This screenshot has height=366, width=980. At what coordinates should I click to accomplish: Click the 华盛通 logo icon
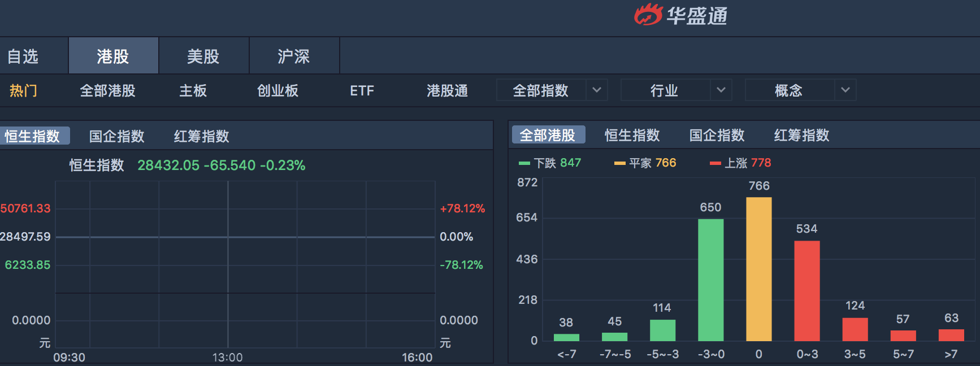(x=648, y=15)
